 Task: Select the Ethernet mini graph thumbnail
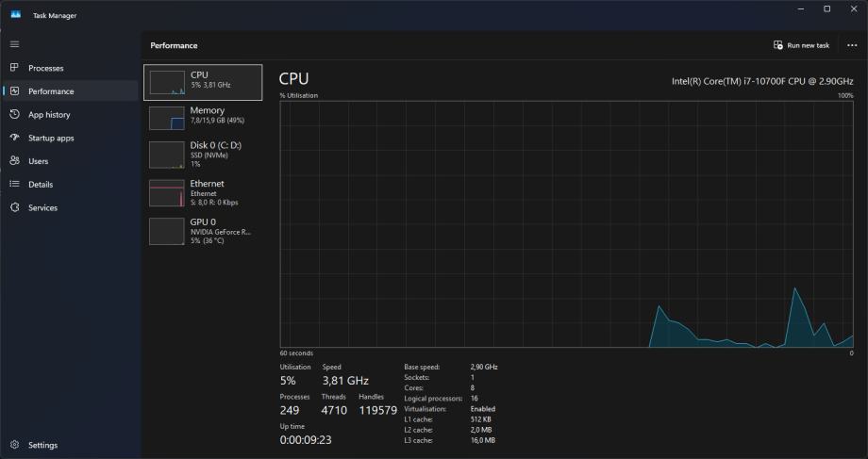[x=167, y=193]
